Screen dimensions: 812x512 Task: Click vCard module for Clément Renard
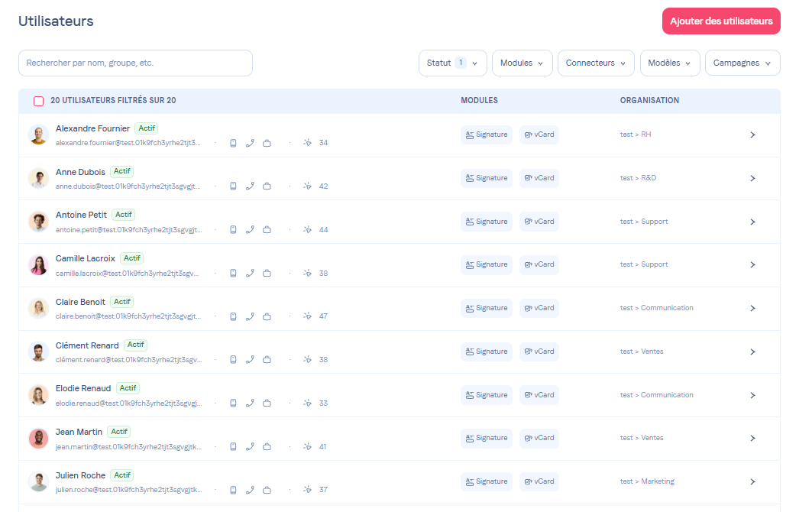pyautogui.click(x=539, y=352)
